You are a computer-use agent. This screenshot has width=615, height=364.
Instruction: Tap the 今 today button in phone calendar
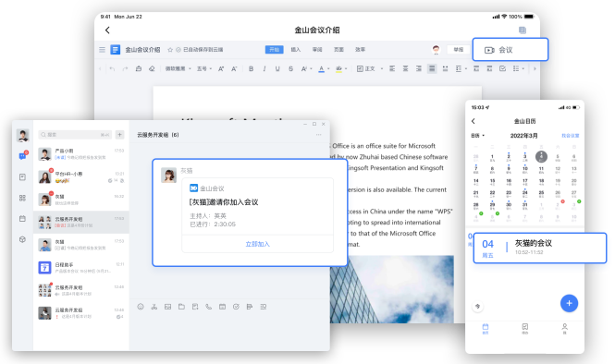click(477, 307)
